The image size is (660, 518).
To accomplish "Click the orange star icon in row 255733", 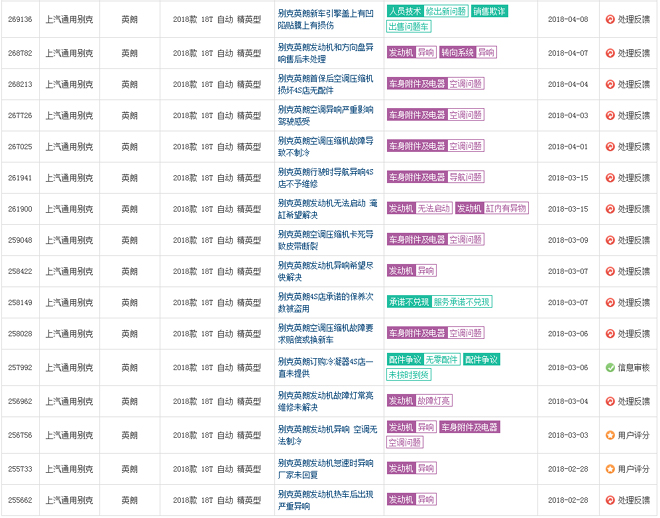I will (610, 469).
